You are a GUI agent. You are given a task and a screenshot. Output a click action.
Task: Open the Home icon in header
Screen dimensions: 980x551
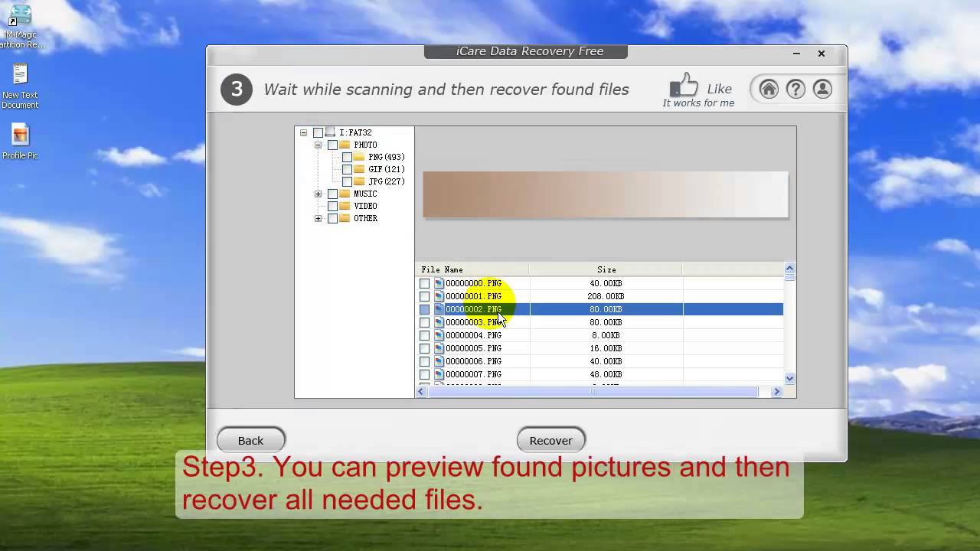point(769,90)
